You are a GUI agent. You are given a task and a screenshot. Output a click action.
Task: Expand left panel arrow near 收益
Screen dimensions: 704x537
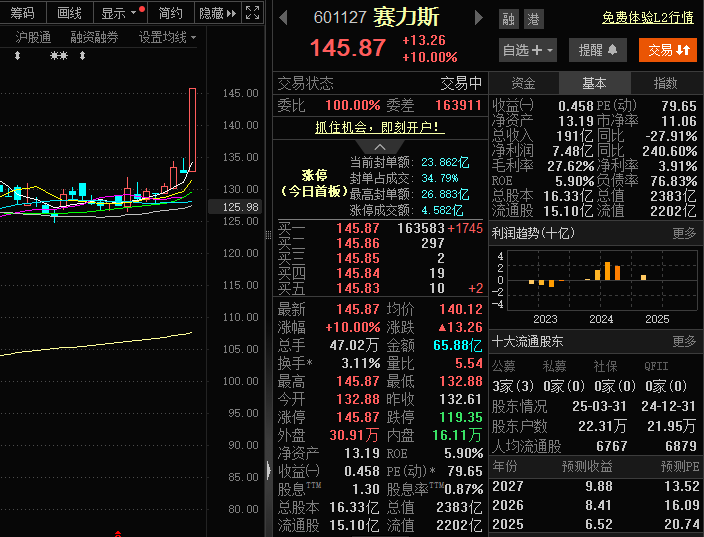tap(268, 470)
